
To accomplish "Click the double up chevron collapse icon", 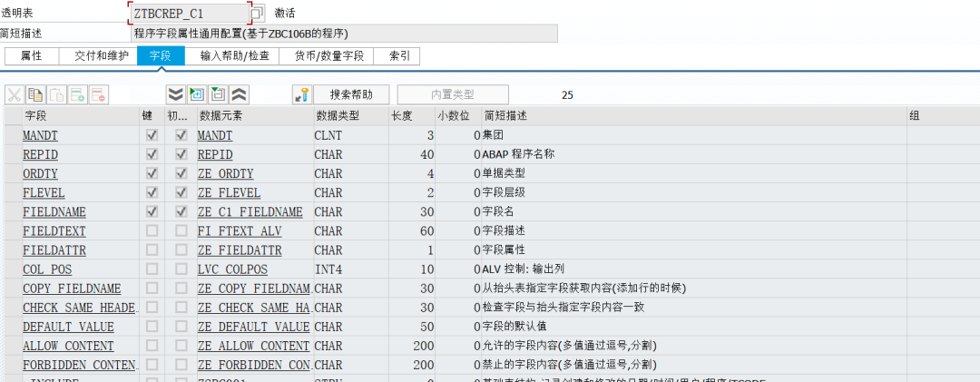I will 240,95.
